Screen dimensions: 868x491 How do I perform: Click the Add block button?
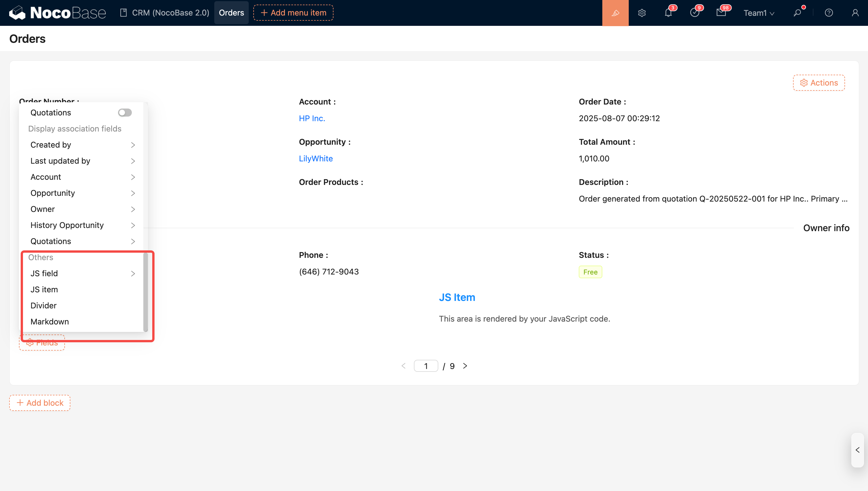(x=40, y=403)
